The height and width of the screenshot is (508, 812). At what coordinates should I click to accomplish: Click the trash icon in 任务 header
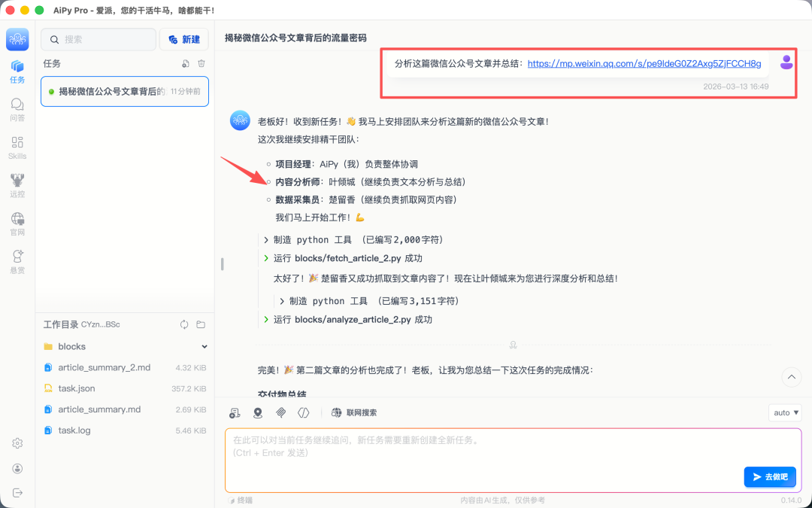click(x=201, y=64)
